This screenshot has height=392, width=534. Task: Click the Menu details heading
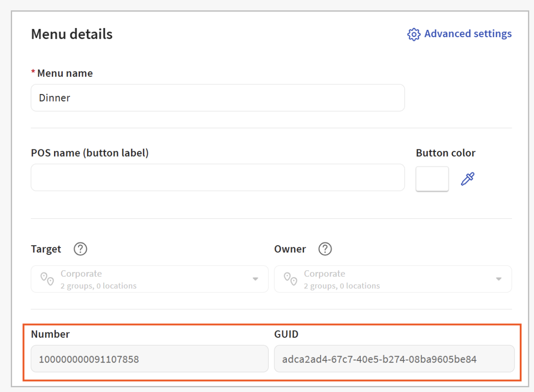tap(72, 34)
